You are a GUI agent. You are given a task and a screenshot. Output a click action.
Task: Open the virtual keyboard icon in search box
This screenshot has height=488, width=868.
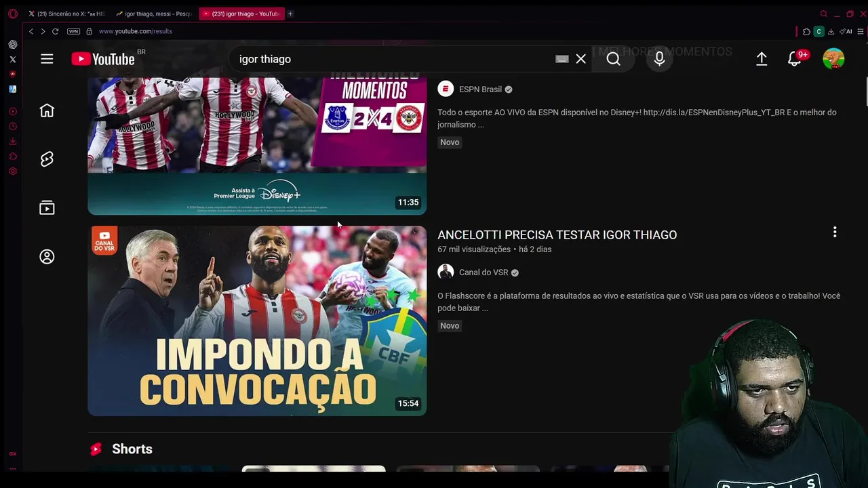coord(561,59)
